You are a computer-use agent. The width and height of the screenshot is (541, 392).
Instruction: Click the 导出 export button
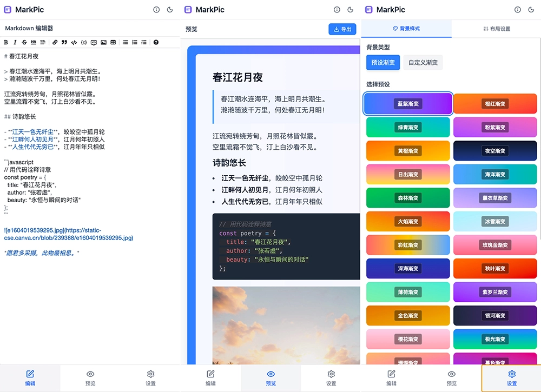(342, 29)
